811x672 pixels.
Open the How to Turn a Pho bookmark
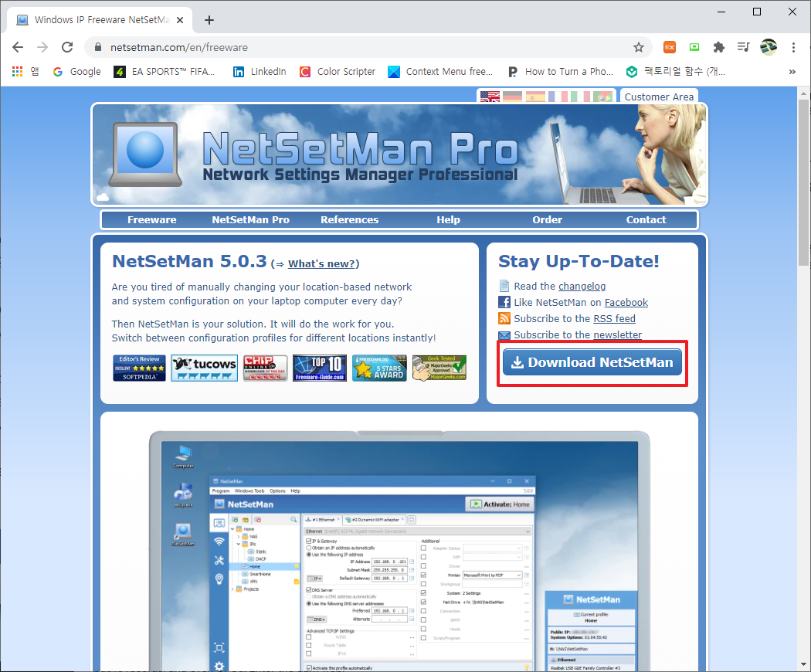pyautogui.click(x=561, y=71)
